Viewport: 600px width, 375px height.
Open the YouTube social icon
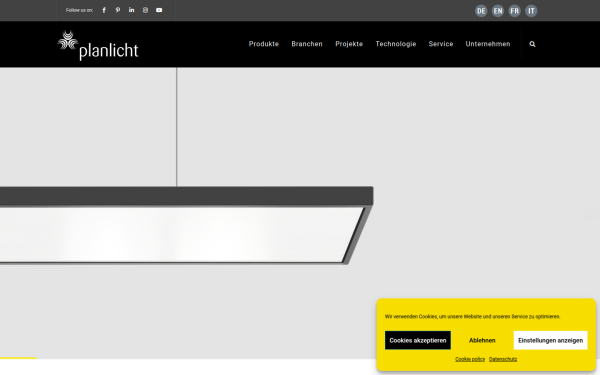click(159, 10)
